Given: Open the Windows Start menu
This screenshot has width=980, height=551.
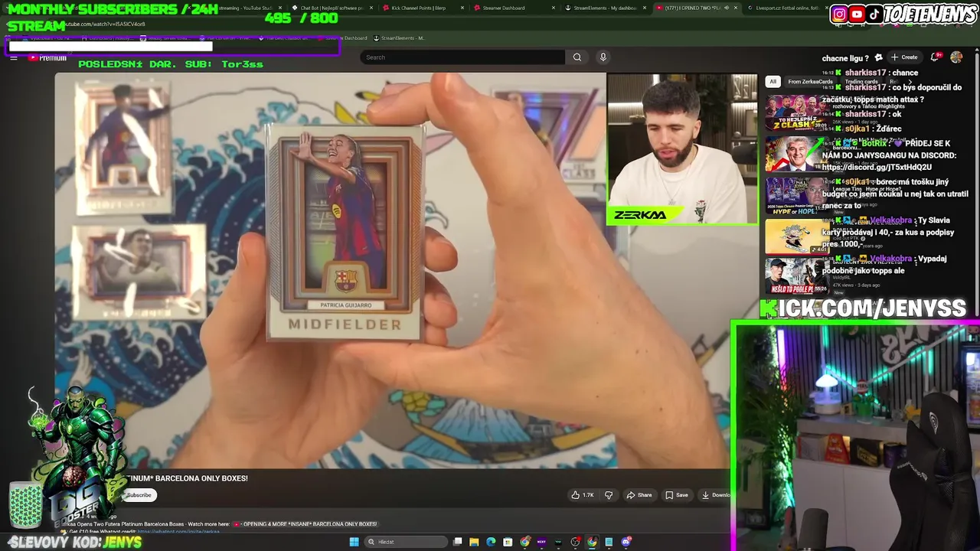Looking at the screenshot, I should click(x=354, y=542).
